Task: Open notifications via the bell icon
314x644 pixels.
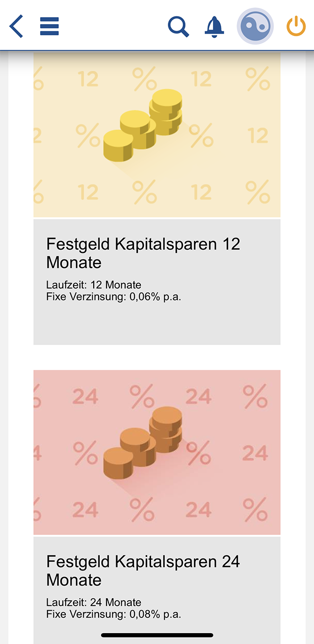Action: click(x=214, y=26)
